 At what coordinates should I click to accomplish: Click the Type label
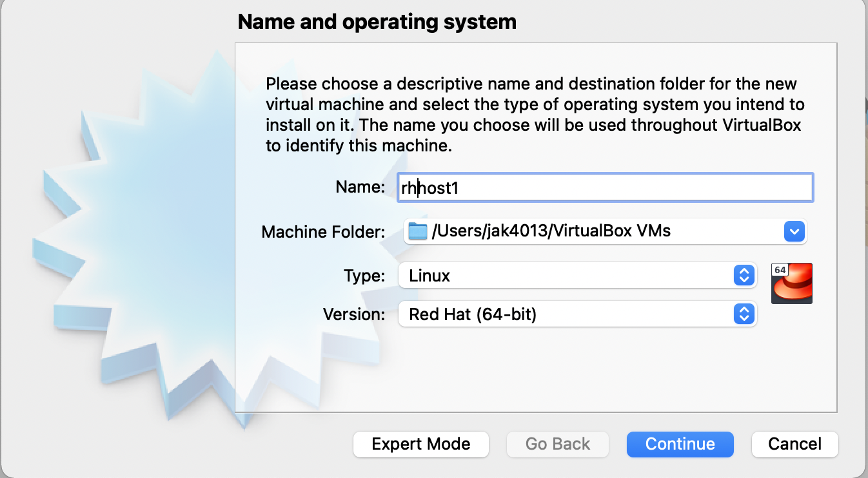[364, 276]
